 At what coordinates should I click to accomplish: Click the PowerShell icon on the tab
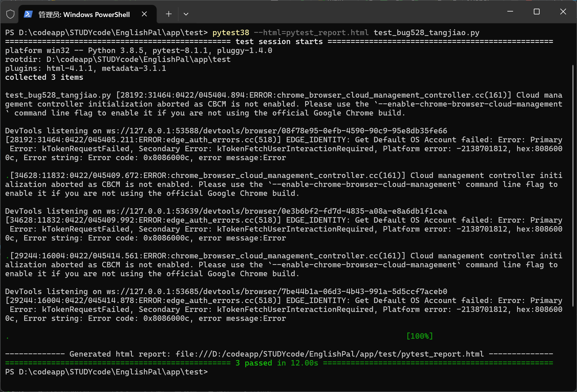28,14
